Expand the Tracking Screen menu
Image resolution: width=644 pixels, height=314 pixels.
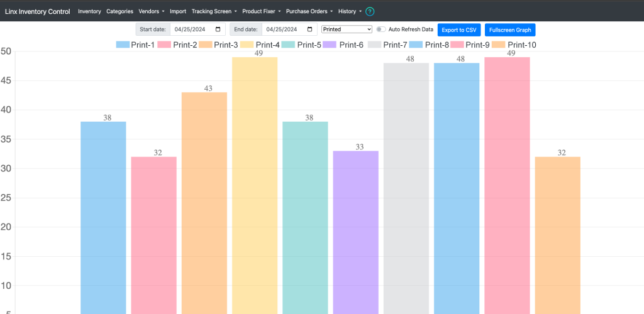pyautogui.click(x=214, y=11)
